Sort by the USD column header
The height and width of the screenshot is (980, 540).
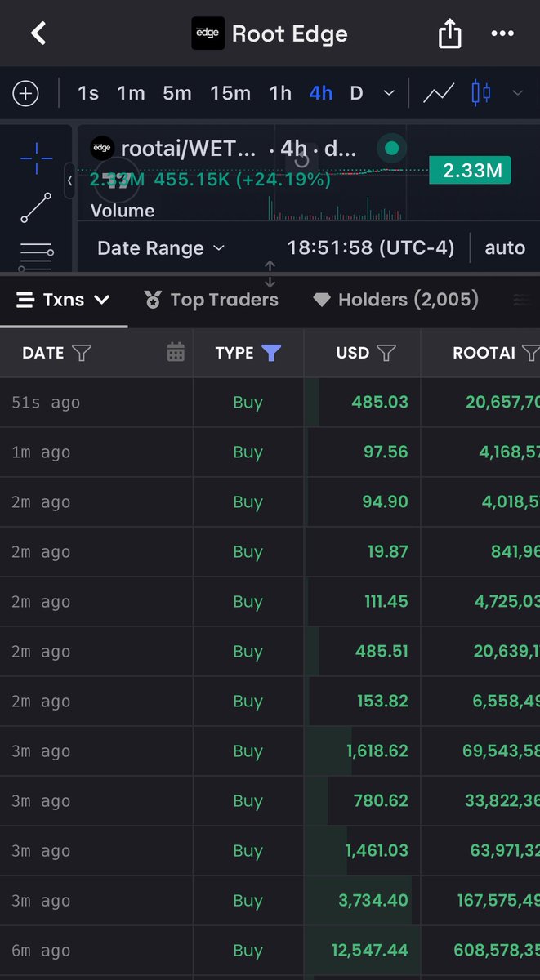(353, 353)
